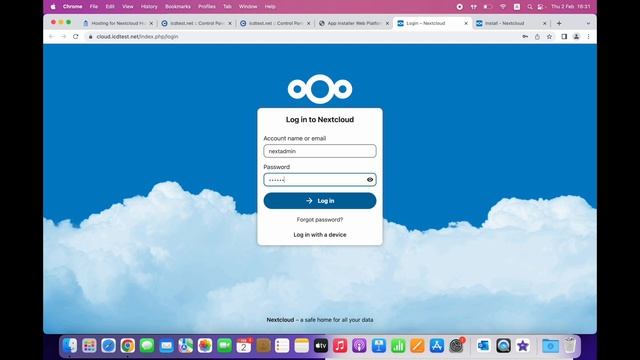This screenshot has height=360, width=640.
Task: Open Photos from the Dock
Action: [205, 346]
